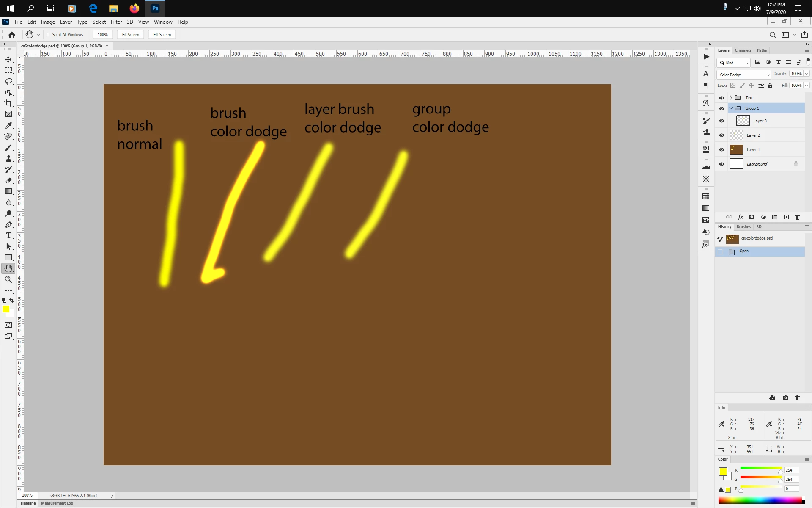Toggle visibility of Layer 2
This screenshot has height=508, width=812.
(x=721, y=135)
